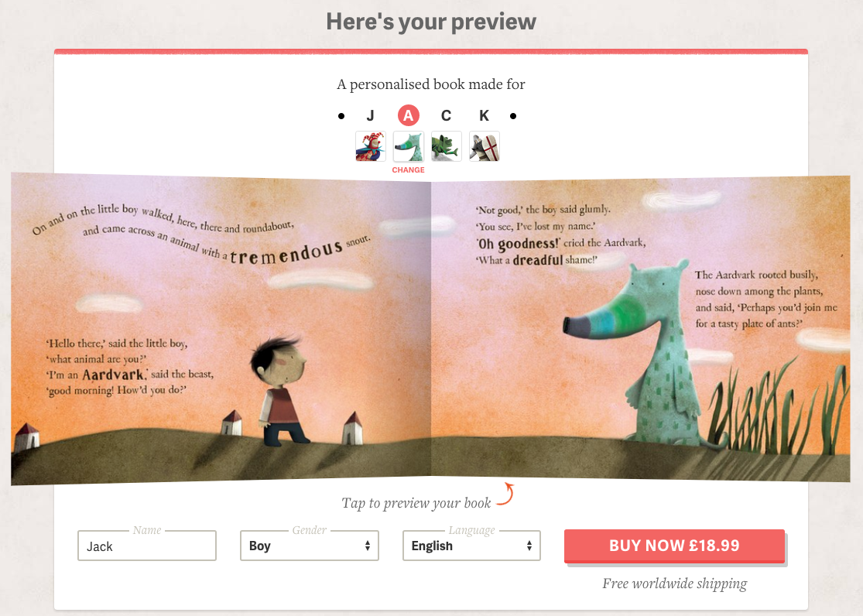Click the Gender dropdown arrows
The image size is (863, 616).
[x=367, y=546]
